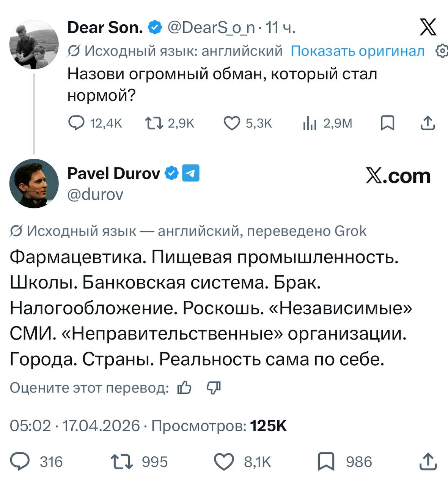Viewport: 448px width, 486px height.
Task: Bookmark Pavel Durov's post
Action: click(x=326, y=462)
